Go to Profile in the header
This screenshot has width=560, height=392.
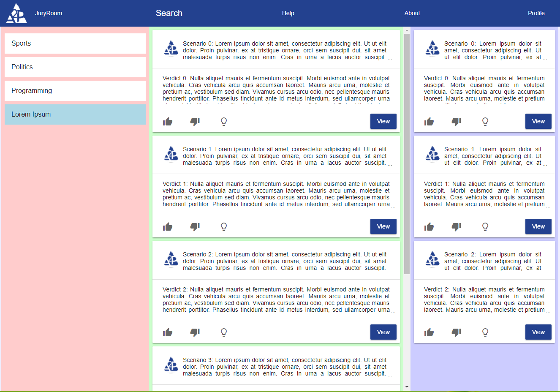[x=536, y=13]
